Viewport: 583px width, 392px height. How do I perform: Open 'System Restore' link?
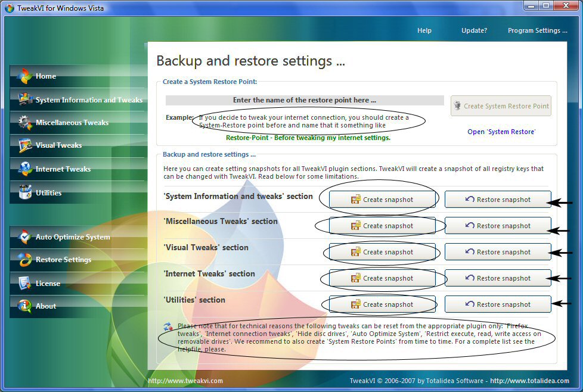tap(501, 132)
